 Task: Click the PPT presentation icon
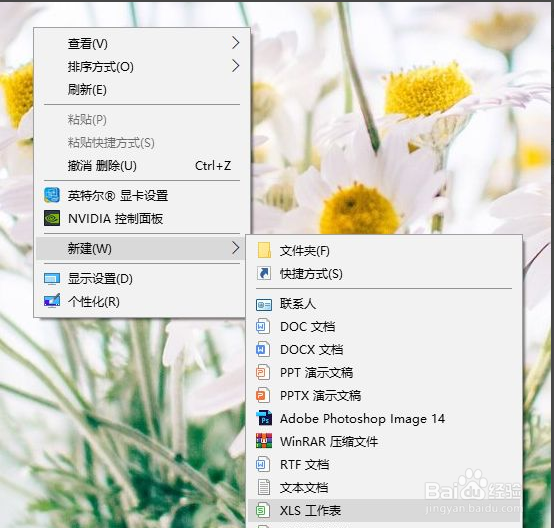point(263,372)
